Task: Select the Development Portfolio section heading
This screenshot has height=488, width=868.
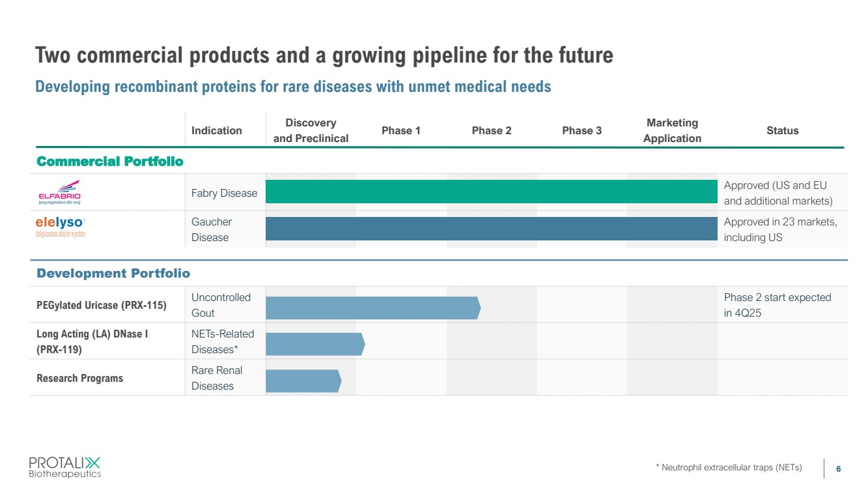Action: click(x=113, y=273)
